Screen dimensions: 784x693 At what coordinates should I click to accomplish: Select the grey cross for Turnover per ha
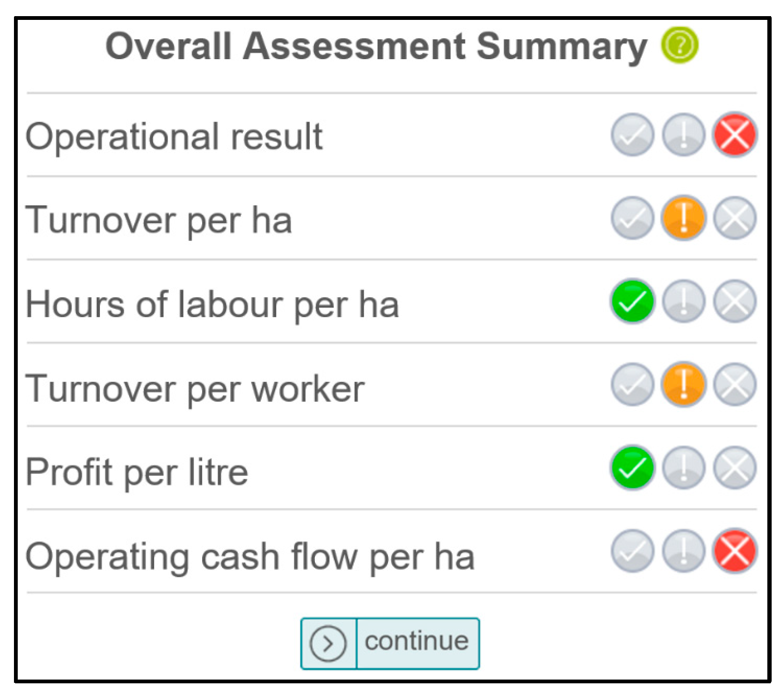tap(735, 218)
